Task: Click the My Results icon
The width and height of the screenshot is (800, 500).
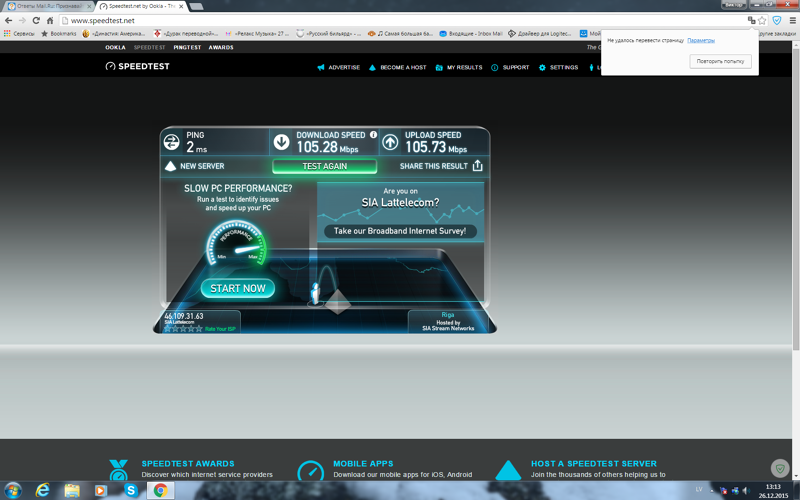Action: pos(439,67)
